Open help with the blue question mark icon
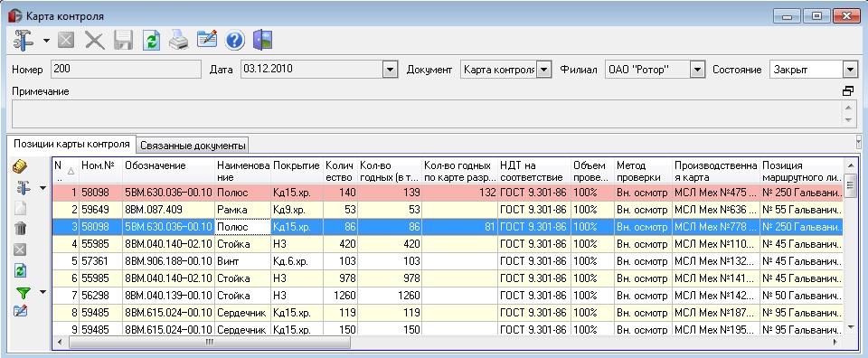The height and width of the screenshot is (358, 868). (x=235, y=41)
